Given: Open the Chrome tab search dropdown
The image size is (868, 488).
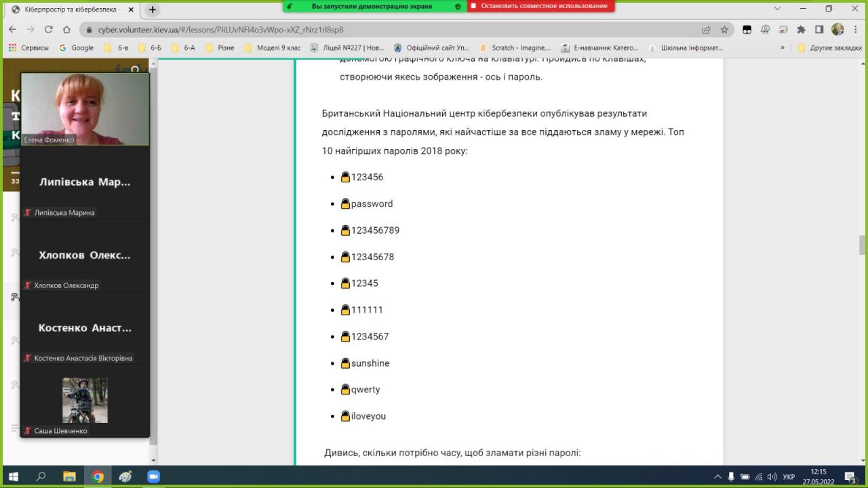Looking at the screenshot, I should click(x=777, y=9).
